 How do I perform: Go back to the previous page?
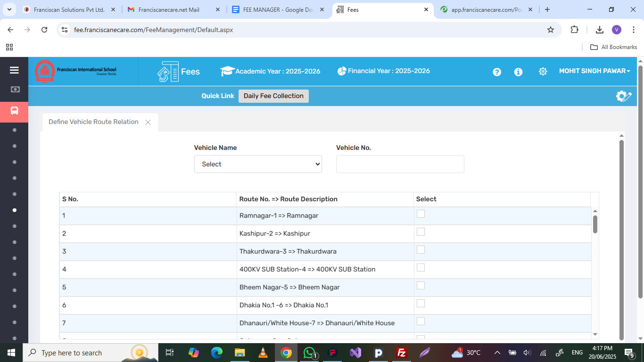(x=10, y=30)
